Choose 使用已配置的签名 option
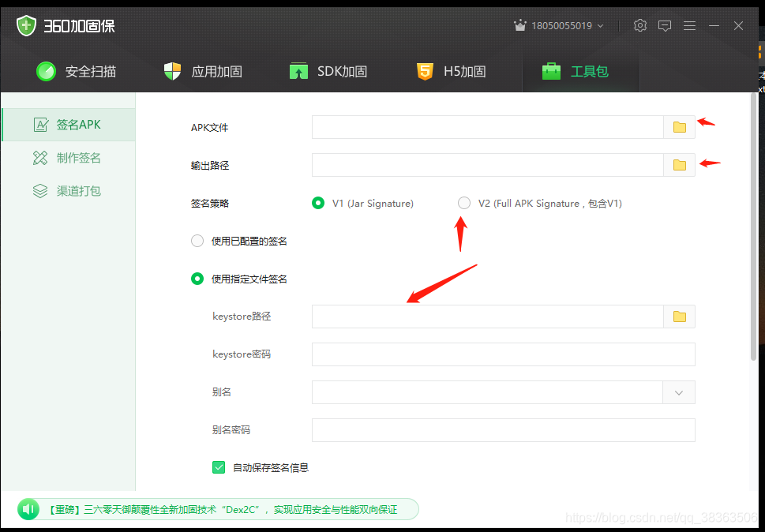765x532 pixels. point(197,241)
